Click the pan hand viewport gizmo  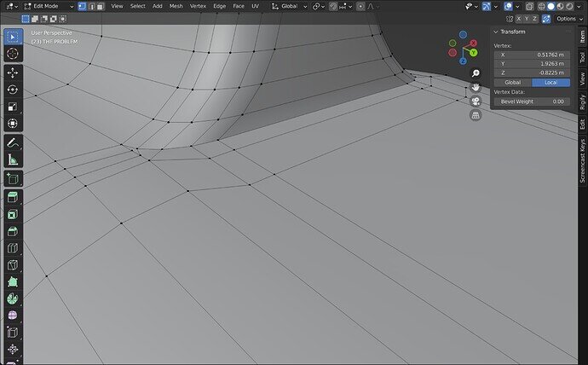click(476, 87)
